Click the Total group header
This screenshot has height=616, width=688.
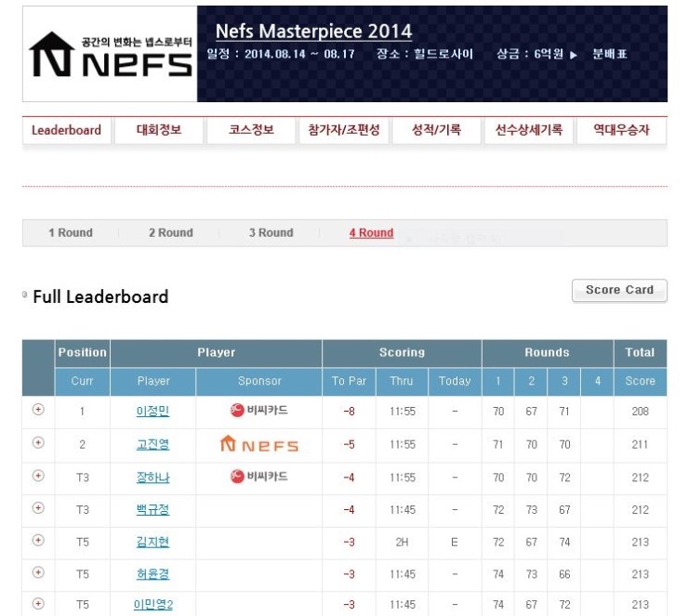641,352
